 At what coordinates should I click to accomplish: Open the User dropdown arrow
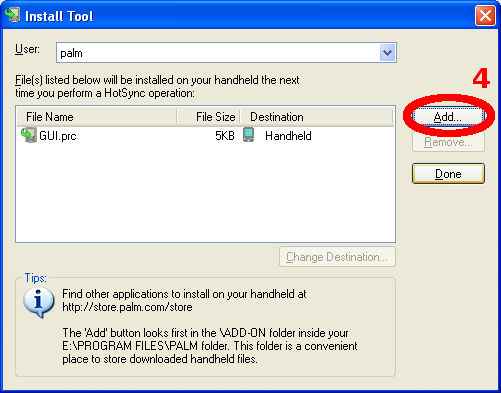[x=387, y=53]
